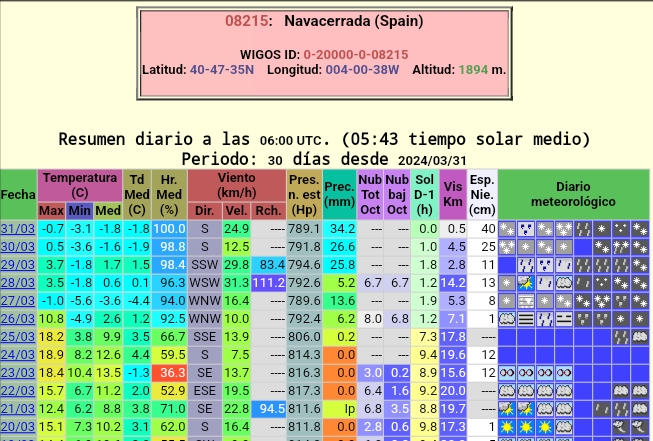Click the light triple-snowflake icon in the 30/03 row
Screen dimensions: 653x441
click(x=507, y=247)
